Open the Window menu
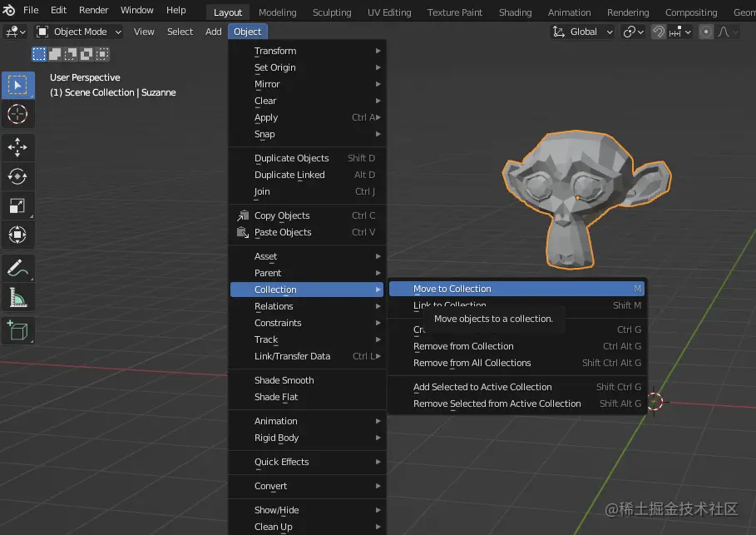The width and height of the screenshot is (756, 535). point(137,10)
